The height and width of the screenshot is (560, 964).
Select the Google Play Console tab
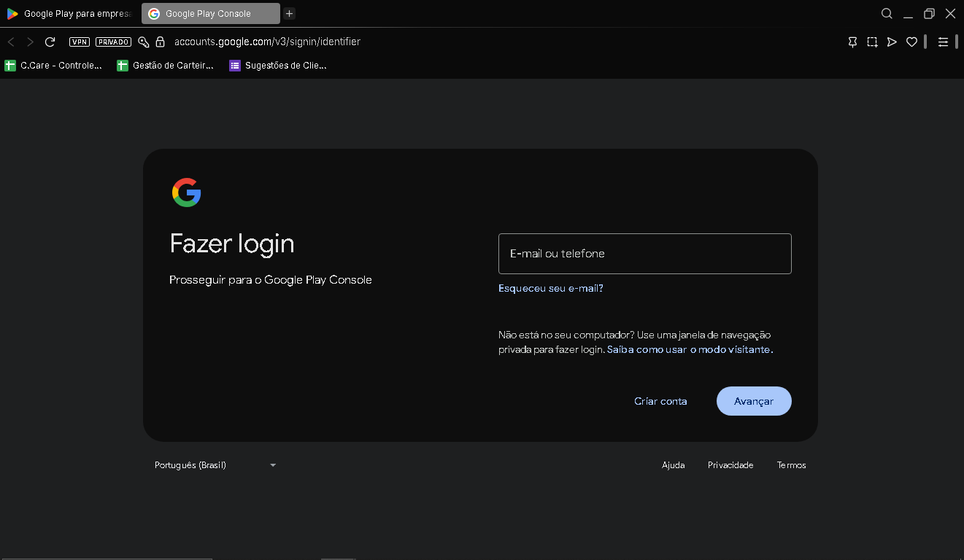(x=210, y=13)
